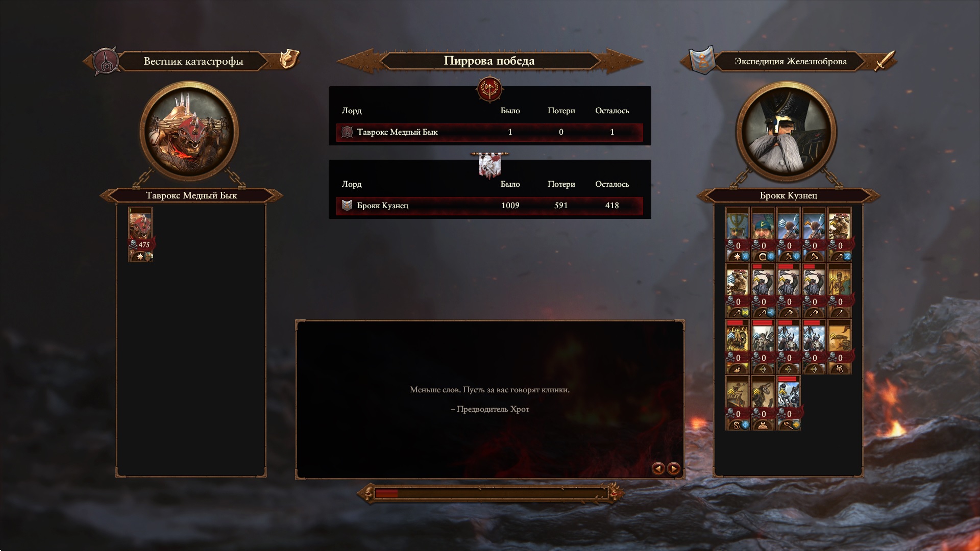This screenshot has height=551, width=980.
Task: Click the sword icon beside Экспедиция Железноброва
Action: point(886,61)
